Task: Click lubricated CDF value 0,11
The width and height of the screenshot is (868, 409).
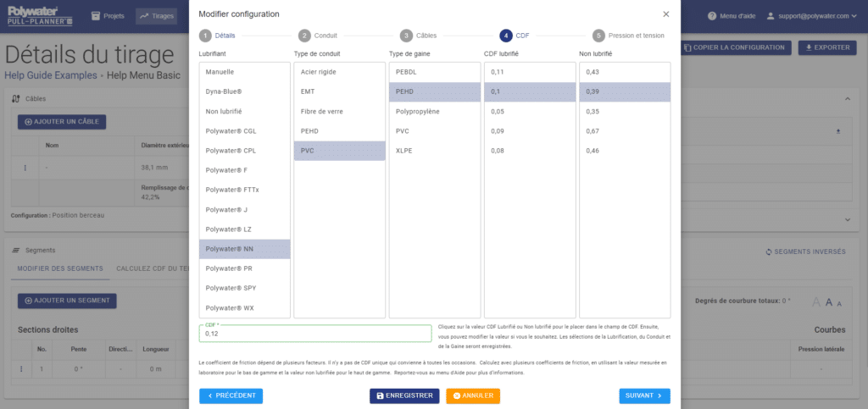Action: (530, 72)
